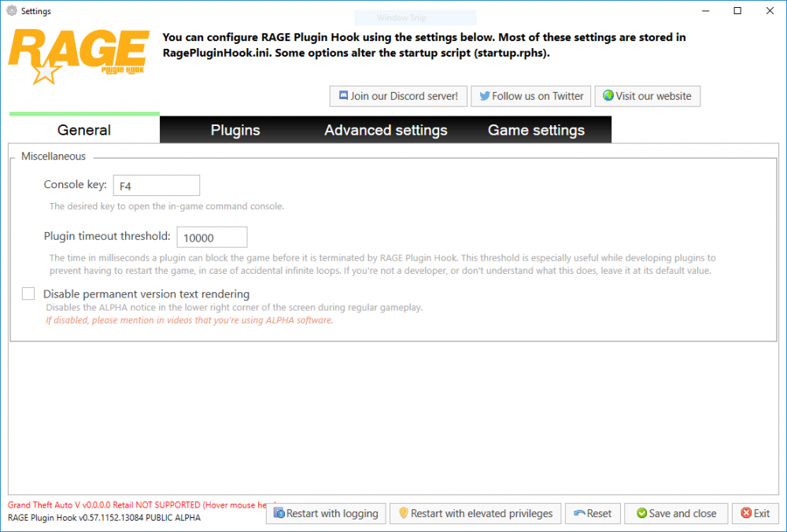Click the Twitter bird icon
Viewport: 787px width, 532px height.
[x=484, y=96]
